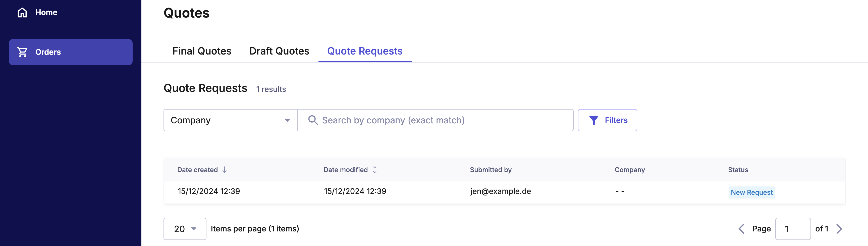Toggle Date modified sort arrows
This screenshot has height=246, width=868.
(374, 170)
